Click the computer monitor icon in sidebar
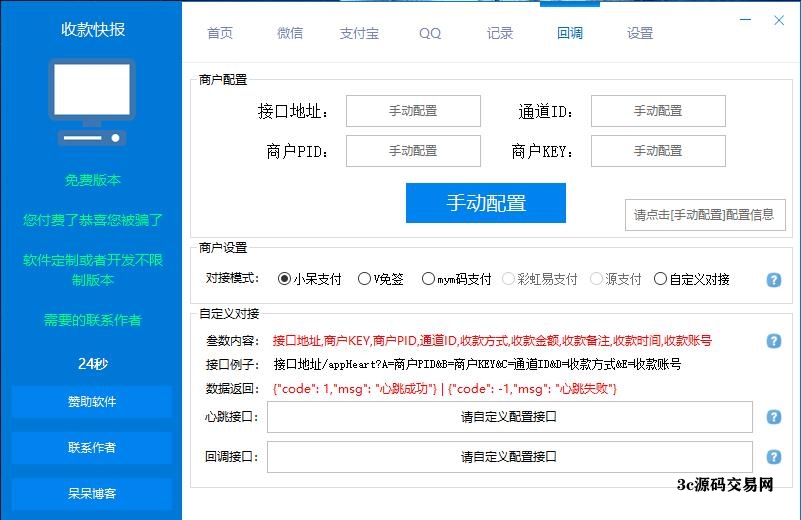 click(92, 102)
